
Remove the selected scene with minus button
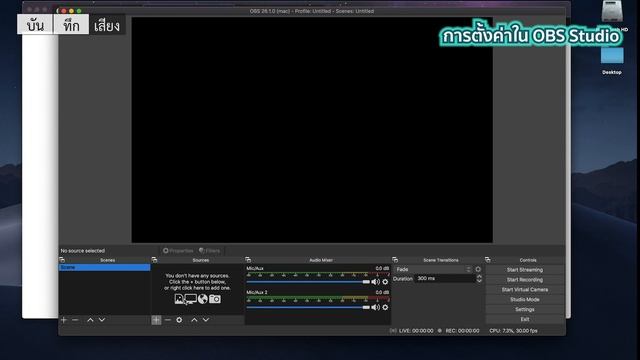tap(75, 320)
